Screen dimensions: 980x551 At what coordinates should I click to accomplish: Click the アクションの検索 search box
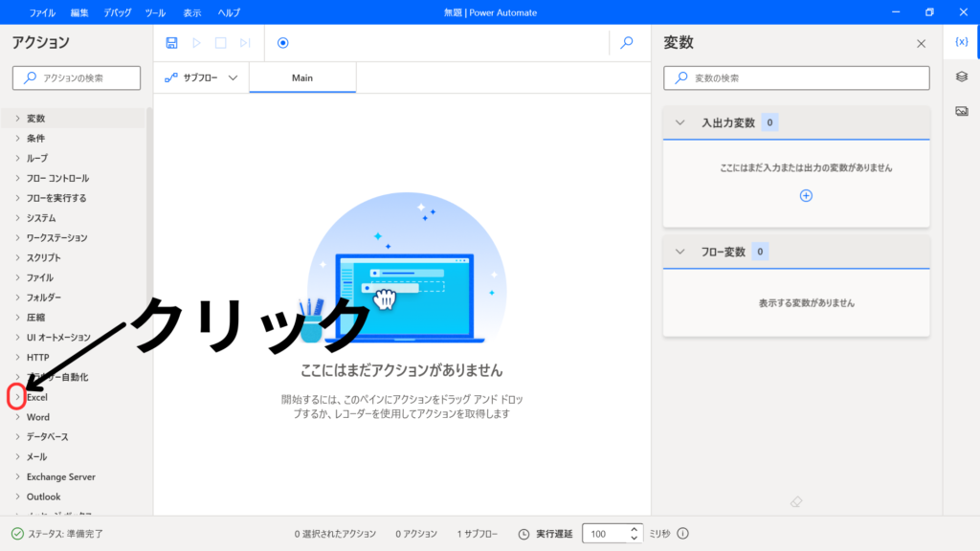77,78
